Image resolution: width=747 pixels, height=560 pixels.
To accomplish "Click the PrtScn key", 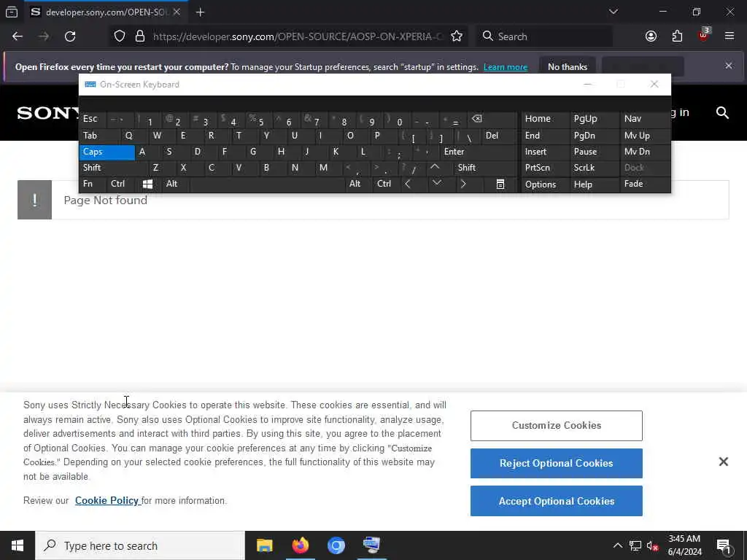I will coord(545,168).
